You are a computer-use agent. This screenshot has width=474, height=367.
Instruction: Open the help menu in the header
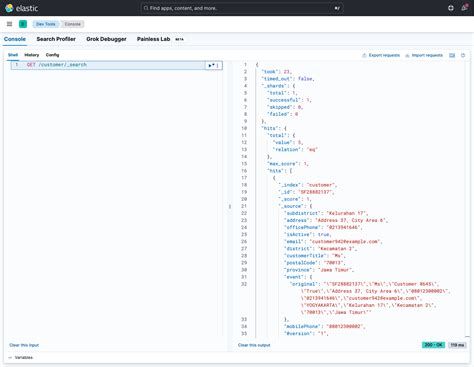451,8
